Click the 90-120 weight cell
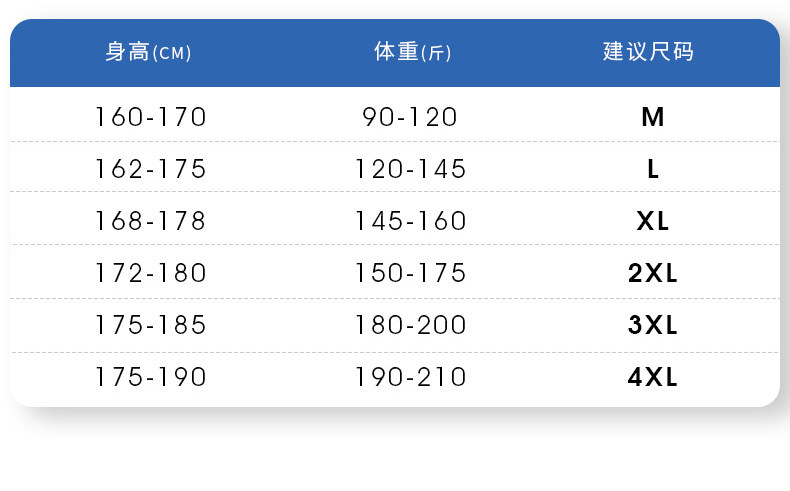Viewport: 790px width, 491px height. [410, 118]
